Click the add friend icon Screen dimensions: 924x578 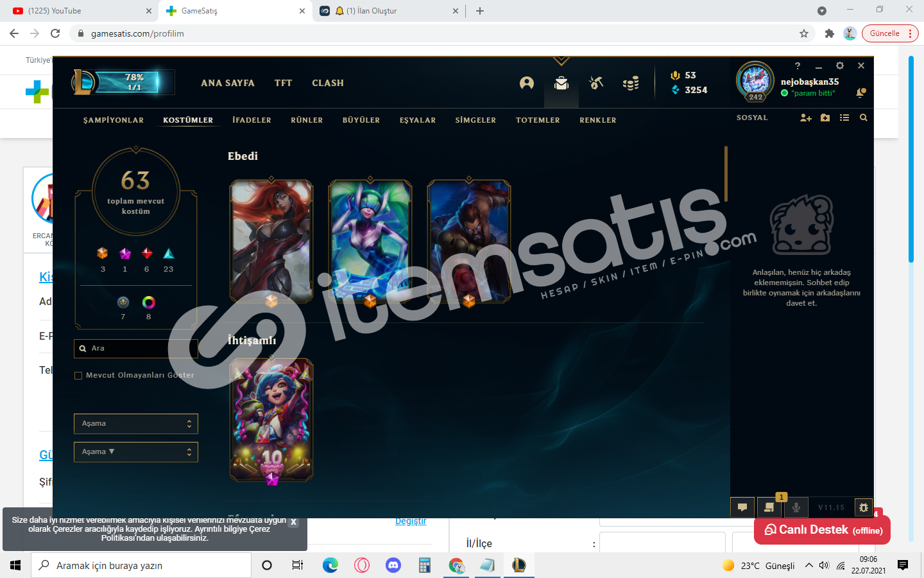click(x=806, y=118)
